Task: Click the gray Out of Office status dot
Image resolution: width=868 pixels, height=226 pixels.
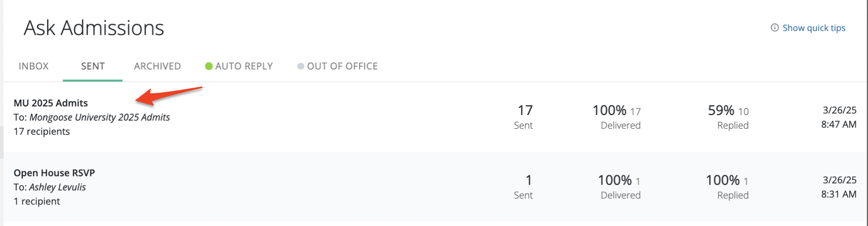Action: pyautogui.click(x=301, y=66)
